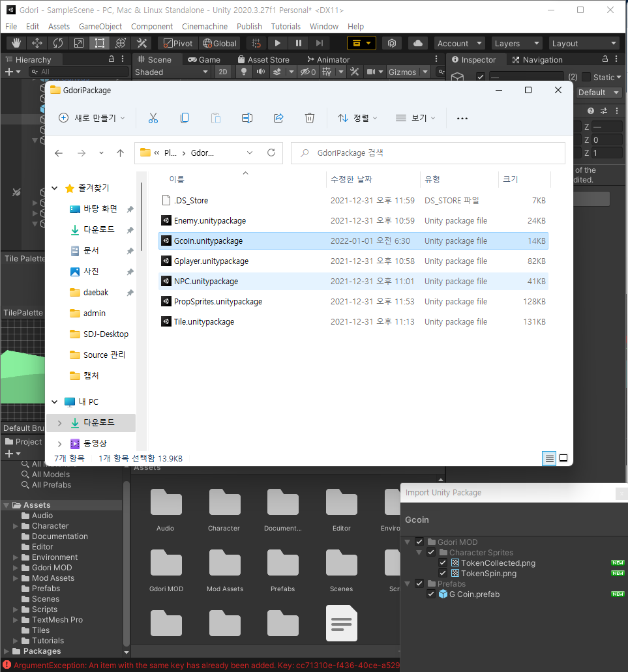Screen dimensions: 628x672
Task: Switch Explorer to details view icon
Action: pos(549,458)
